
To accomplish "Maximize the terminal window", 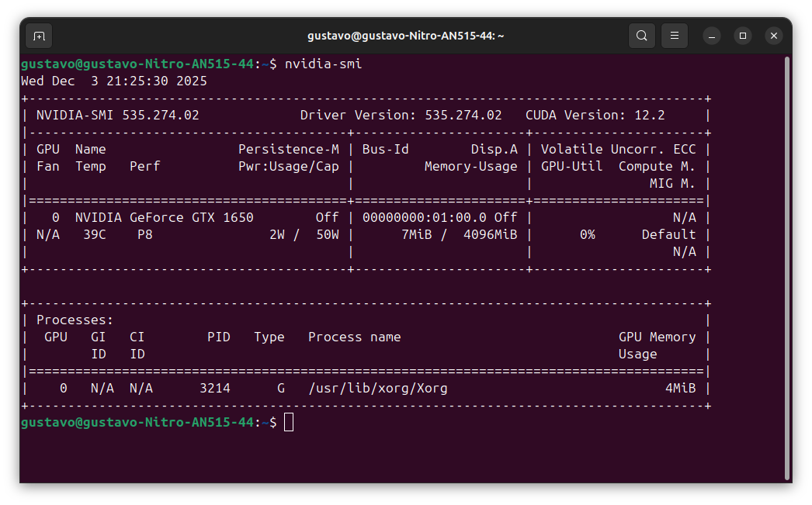I will pos(743,36).
